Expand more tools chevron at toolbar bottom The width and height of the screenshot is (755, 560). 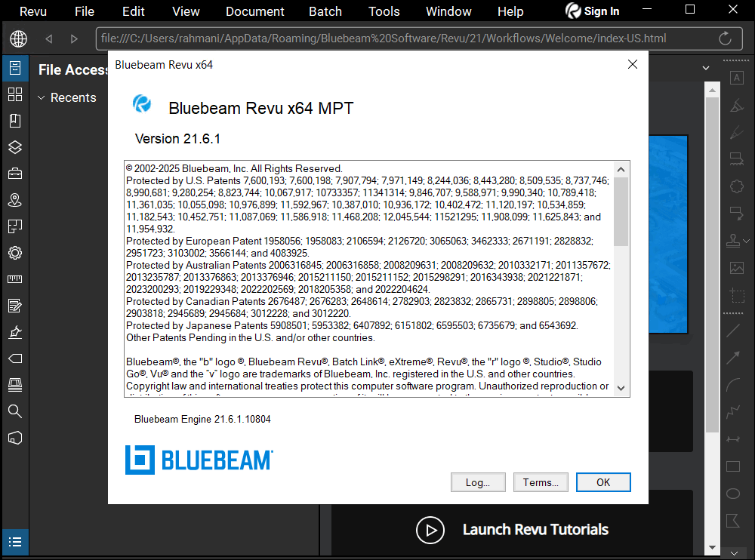(x=734, y=553)
